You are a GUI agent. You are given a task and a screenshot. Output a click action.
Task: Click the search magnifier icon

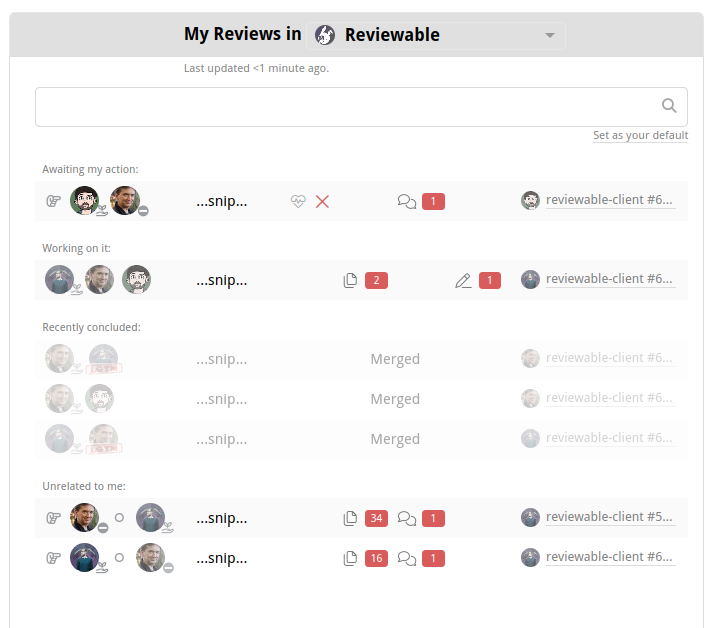(x=668, y=106)
